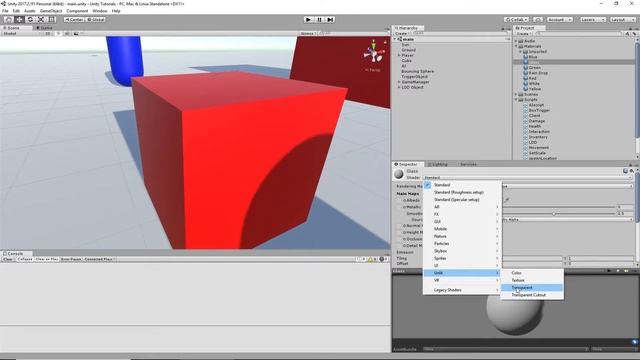Toggle Center pivot mode button
640x360 pixels.
tap(74, 19)
